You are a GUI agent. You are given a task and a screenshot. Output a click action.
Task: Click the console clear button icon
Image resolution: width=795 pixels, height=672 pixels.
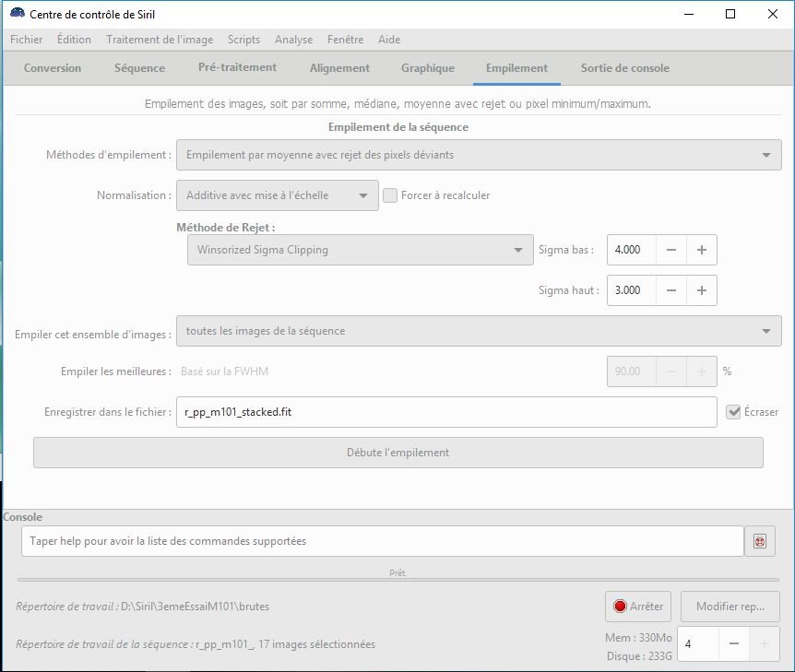point(760,541)
